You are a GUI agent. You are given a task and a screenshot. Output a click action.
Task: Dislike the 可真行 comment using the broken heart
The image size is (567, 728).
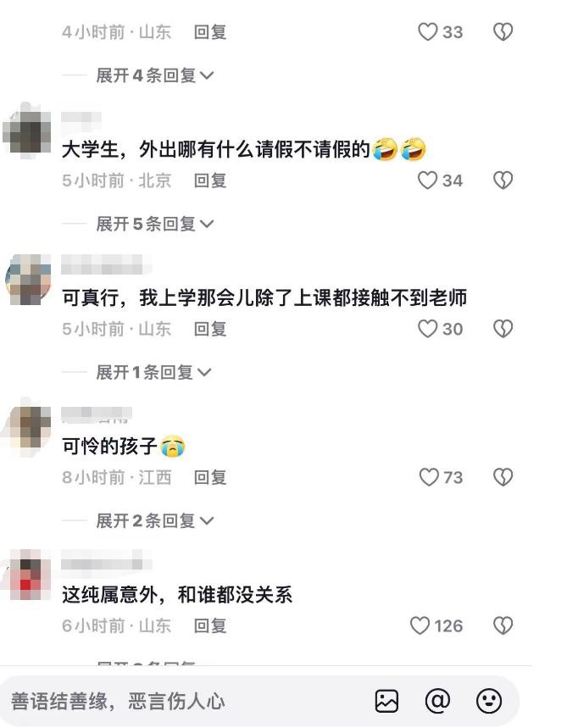(x=503, y=329)
